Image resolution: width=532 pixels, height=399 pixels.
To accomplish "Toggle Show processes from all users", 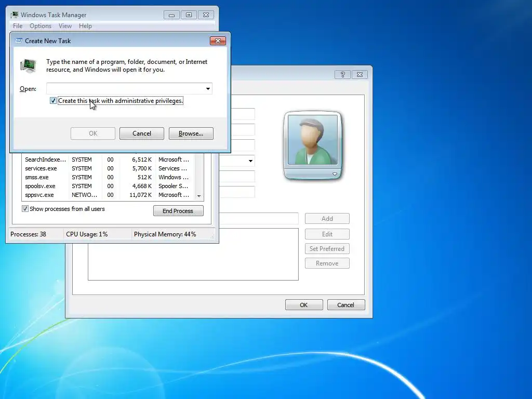I will pyautogui.click(x=25, y=209).
